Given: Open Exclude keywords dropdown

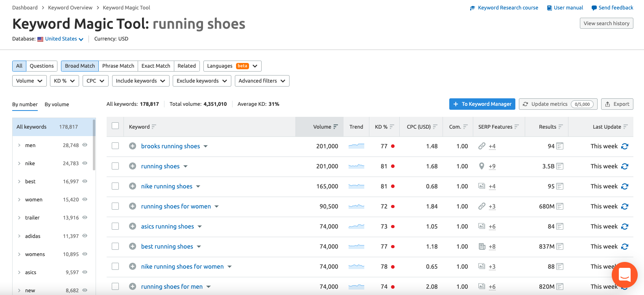Looking at the screenshot, I should pyautogui.click(x=202, y=81).
